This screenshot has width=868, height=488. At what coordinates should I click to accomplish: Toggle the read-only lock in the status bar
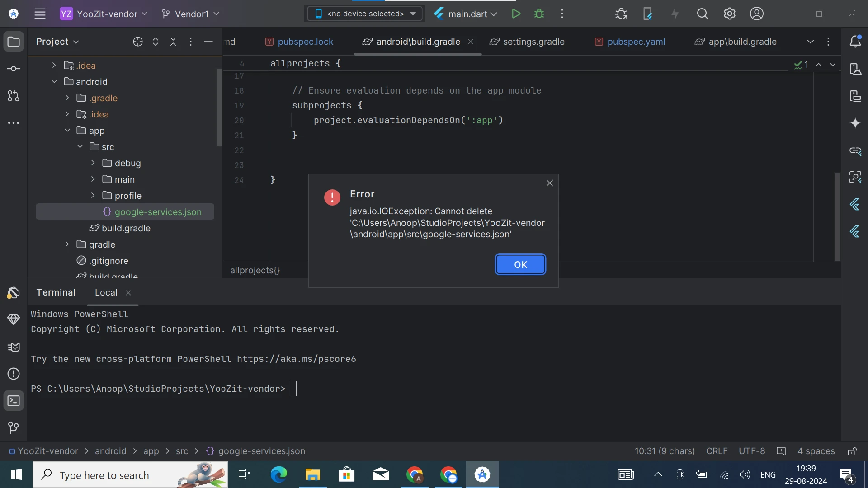point(852,451)
